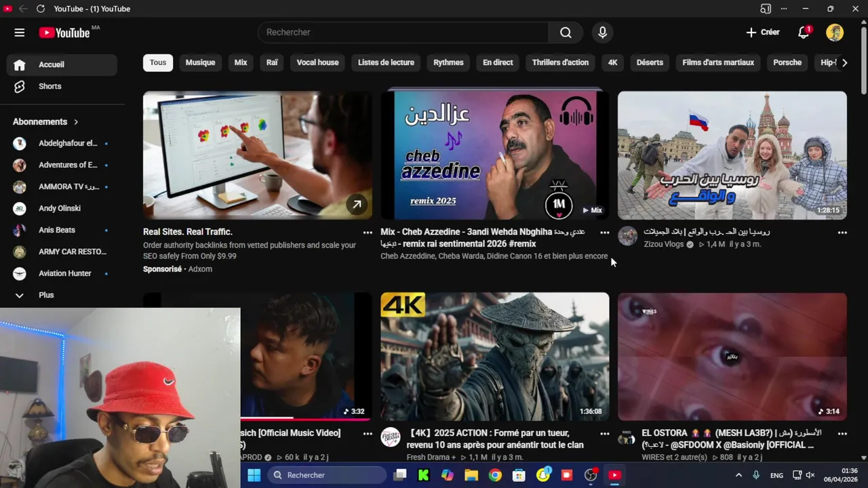Open Aviation Hunter subscription
This screenshot has width=868, height=488.
62,274
